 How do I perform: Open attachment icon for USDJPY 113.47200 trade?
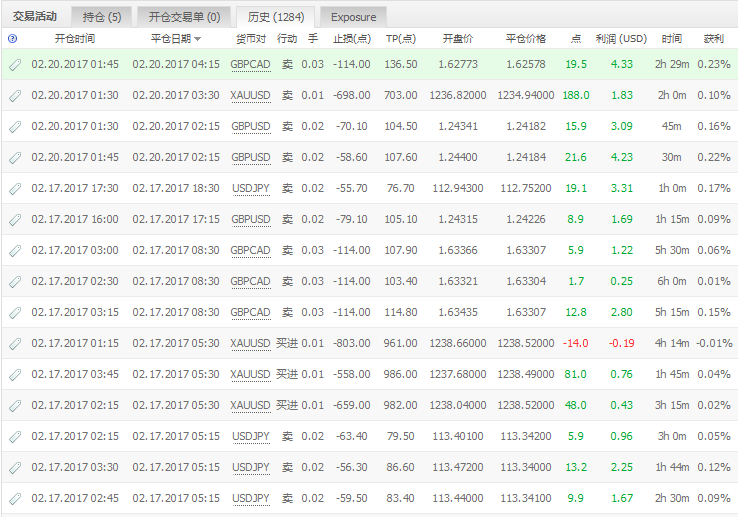[15, 468]
